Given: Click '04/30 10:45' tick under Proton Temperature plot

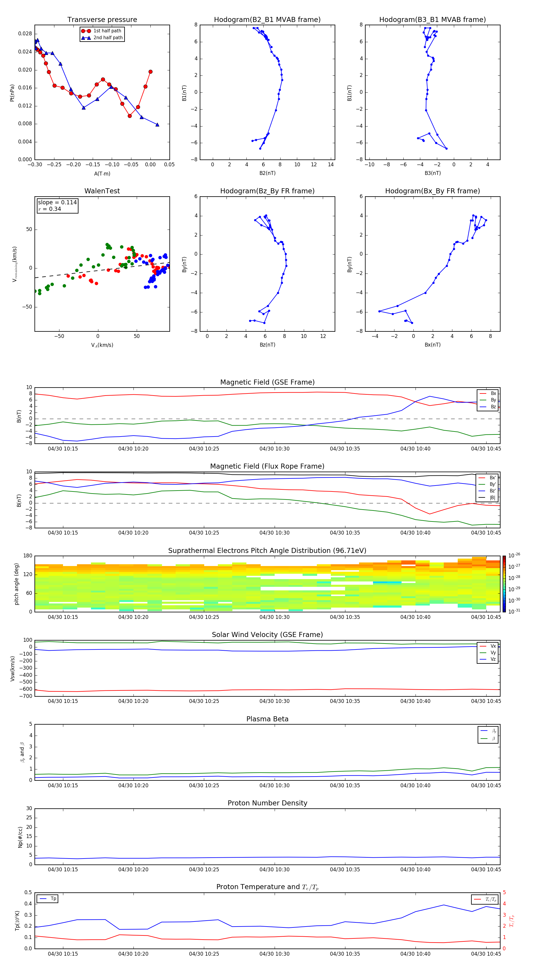Looking at the screenshot, I should pos(486,954).
